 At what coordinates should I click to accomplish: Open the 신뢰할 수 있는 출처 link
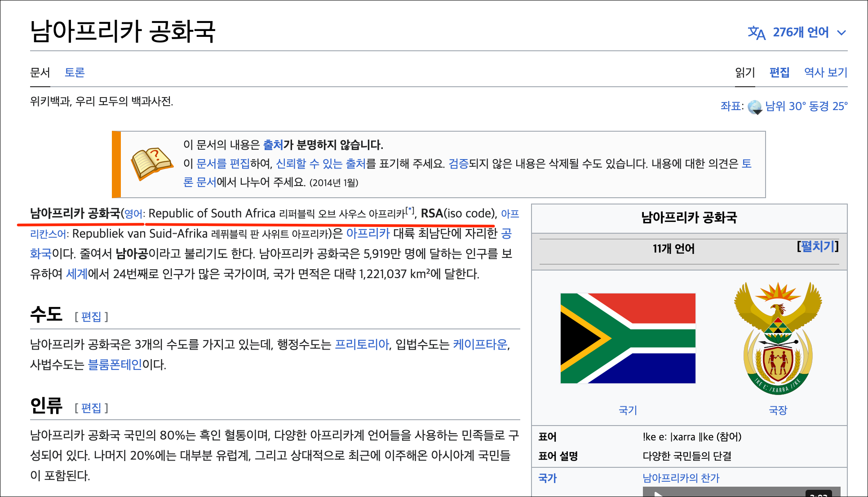[321, 164]
